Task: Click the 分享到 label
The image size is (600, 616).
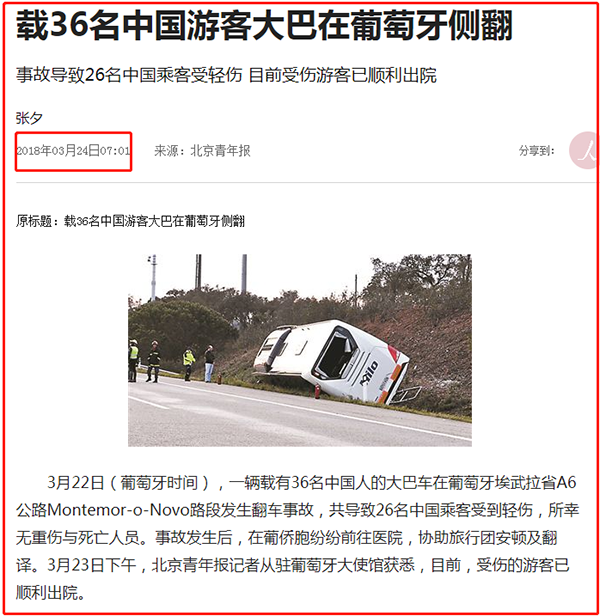Action: coord(536,151)
